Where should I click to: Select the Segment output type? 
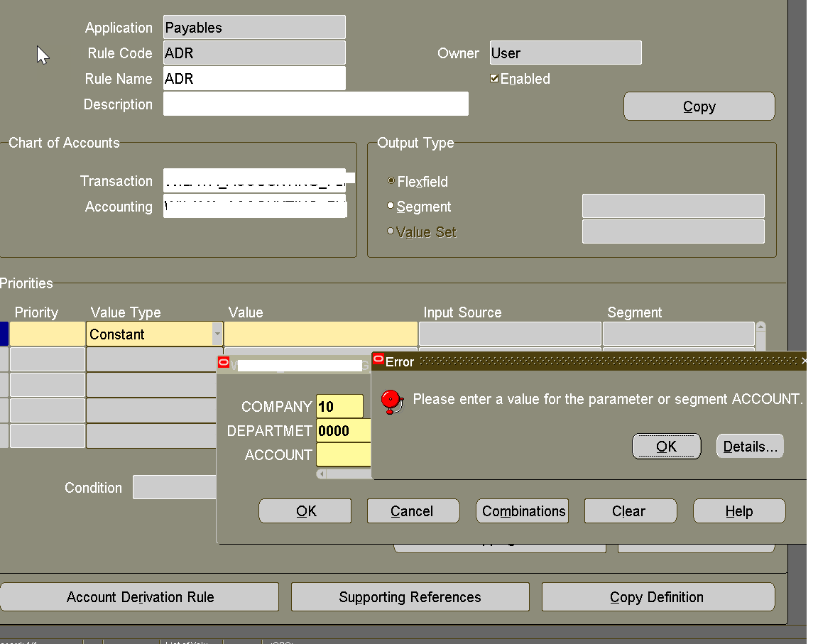point(391,207)
